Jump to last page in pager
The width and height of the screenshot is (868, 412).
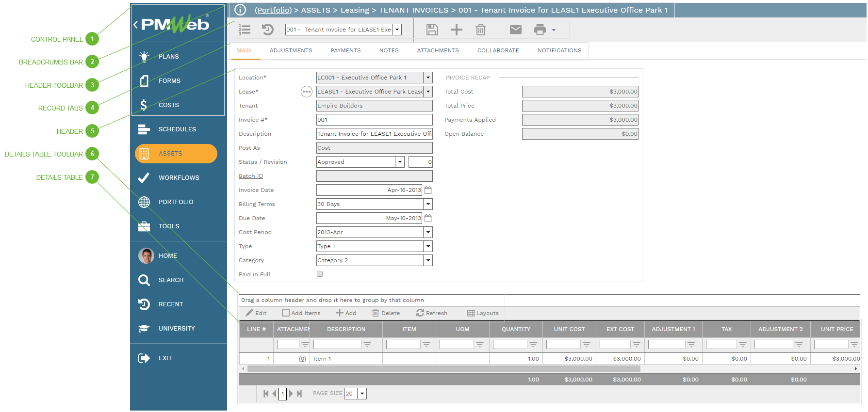coord(299,394)
